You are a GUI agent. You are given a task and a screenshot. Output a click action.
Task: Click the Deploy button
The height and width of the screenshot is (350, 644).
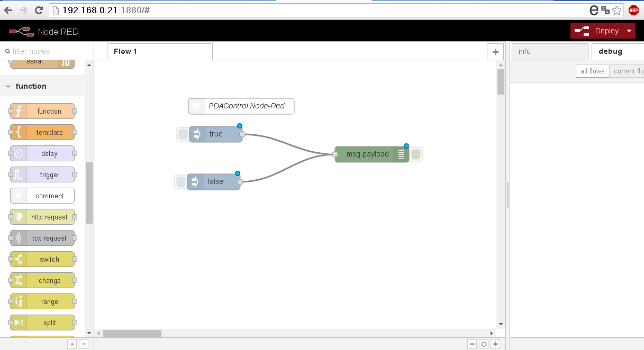tap(596, 31)
